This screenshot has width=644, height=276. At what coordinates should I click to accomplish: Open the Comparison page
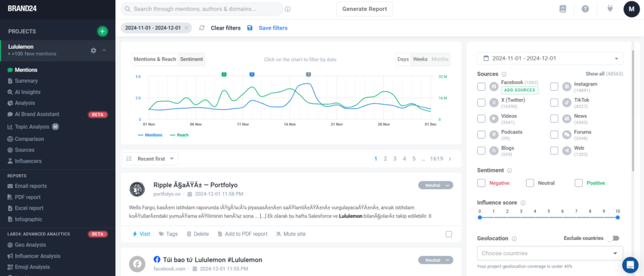[29, 139]
